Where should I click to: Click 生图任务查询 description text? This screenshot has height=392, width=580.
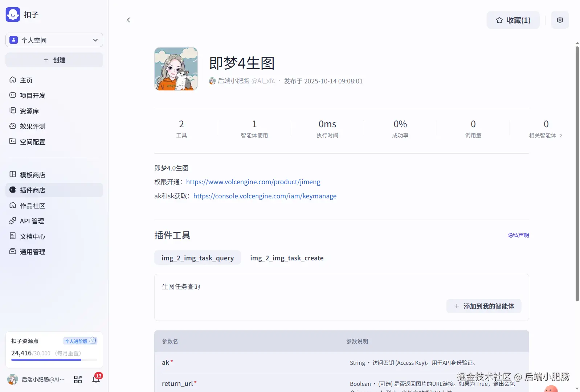click(x=181, y=286)
